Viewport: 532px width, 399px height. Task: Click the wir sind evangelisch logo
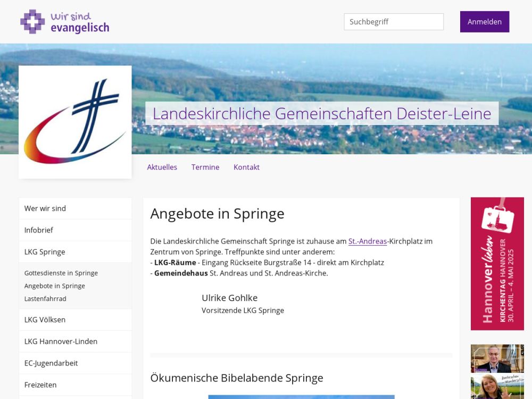point(65,22)
